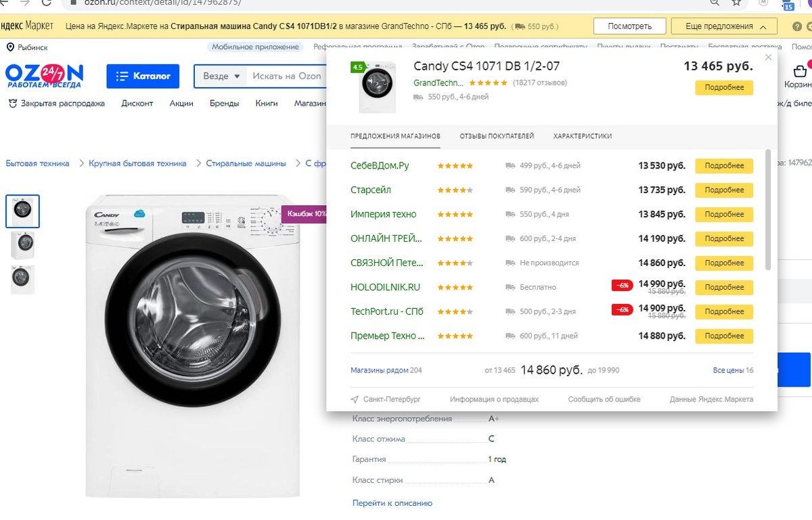
Task: Click Сообщить об ошибке link
Action: click(604, 399)
